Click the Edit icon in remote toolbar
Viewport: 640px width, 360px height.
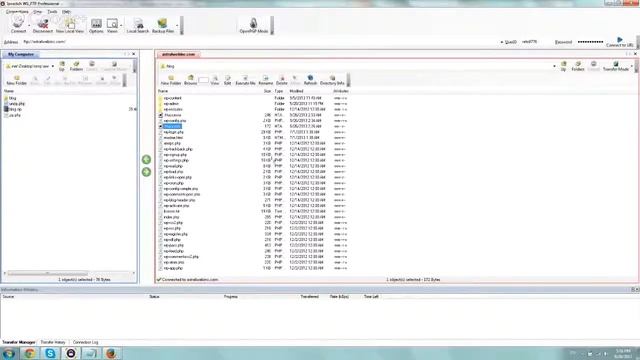[x=227, y=80]
